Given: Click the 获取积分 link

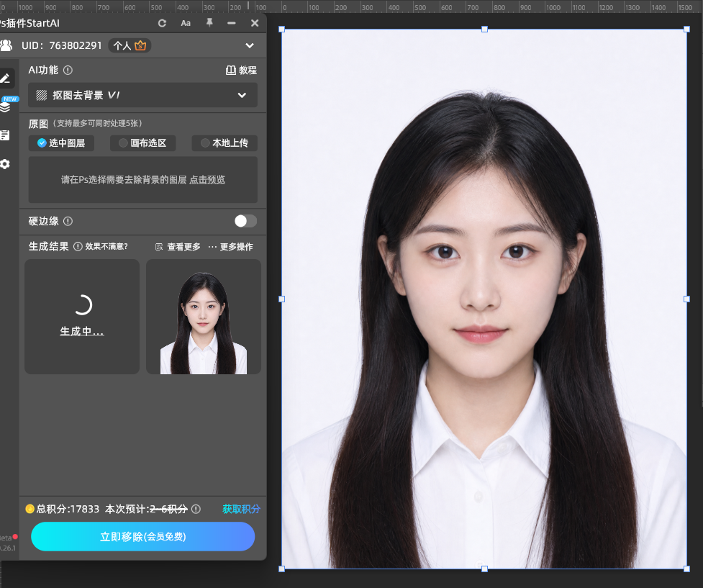Looking at the screenshot, I should pos(241,509).
